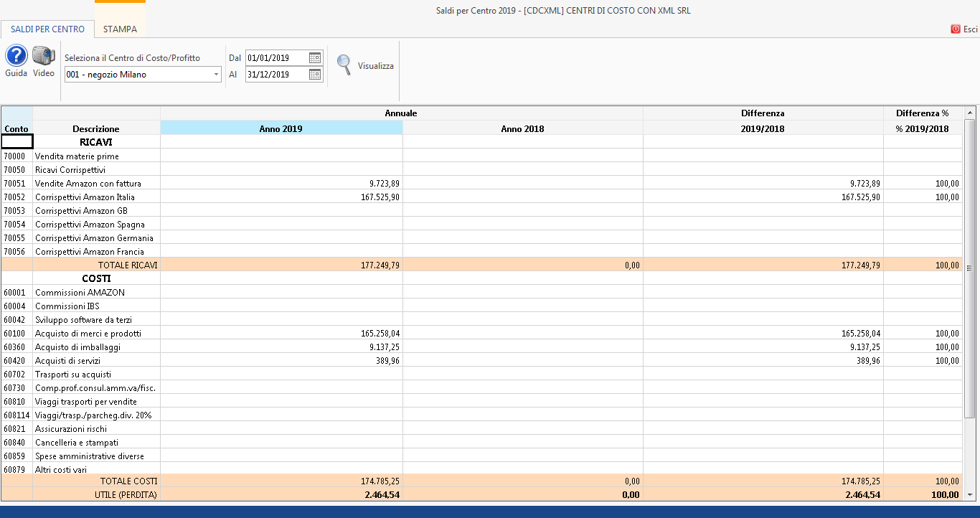Open the Guida help icon

[17, 56]
